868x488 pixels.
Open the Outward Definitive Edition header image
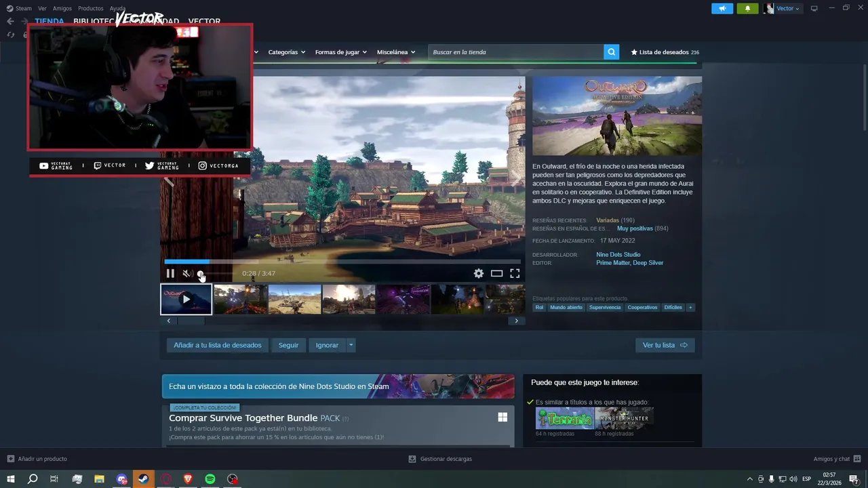(x=617, y=116)
